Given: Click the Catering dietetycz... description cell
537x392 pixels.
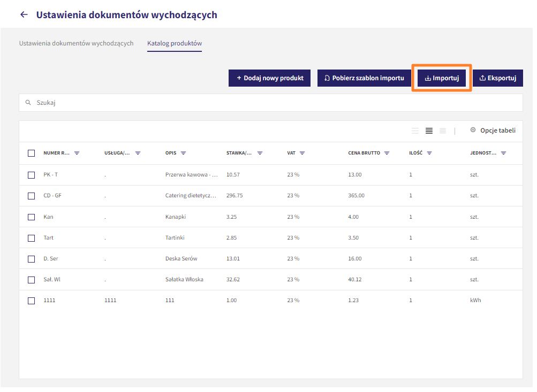Looking at the screenshot, I should (191, 196).
